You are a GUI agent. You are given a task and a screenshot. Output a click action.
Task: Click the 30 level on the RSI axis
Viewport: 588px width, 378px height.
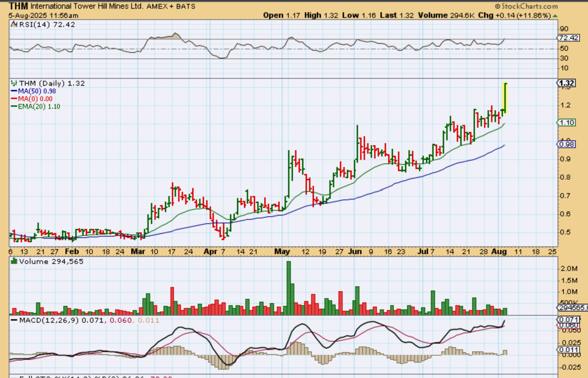click(564, 58)
